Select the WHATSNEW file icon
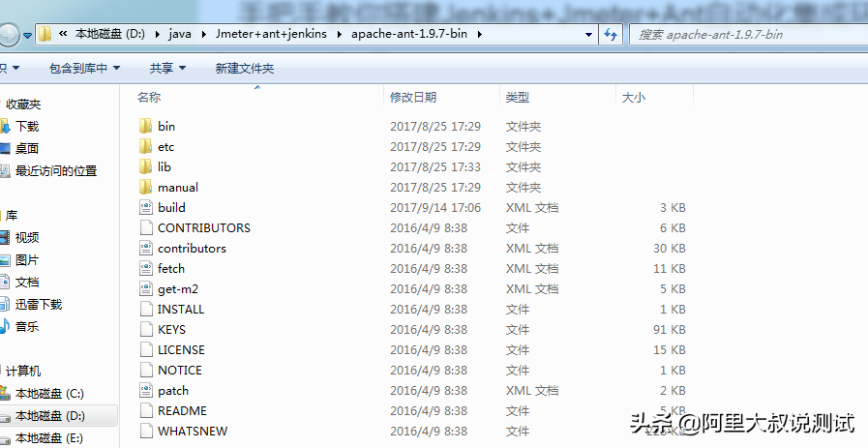This screenshot has height=448, width=868. (146, 431)
